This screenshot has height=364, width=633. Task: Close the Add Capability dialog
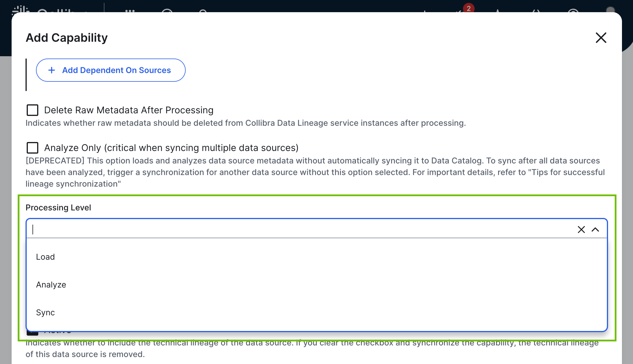click(601, 38)
